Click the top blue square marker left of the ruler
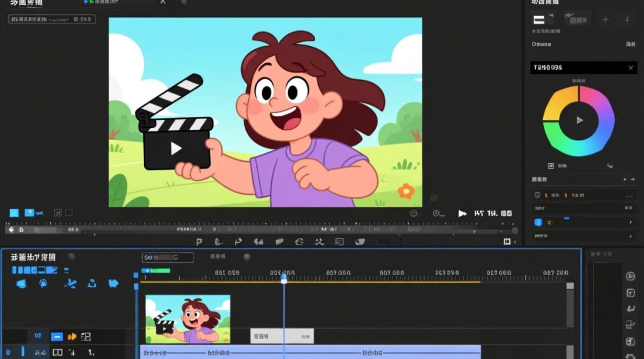The height and width of the screenshot is (359, 644). click(x=136, y=275)
